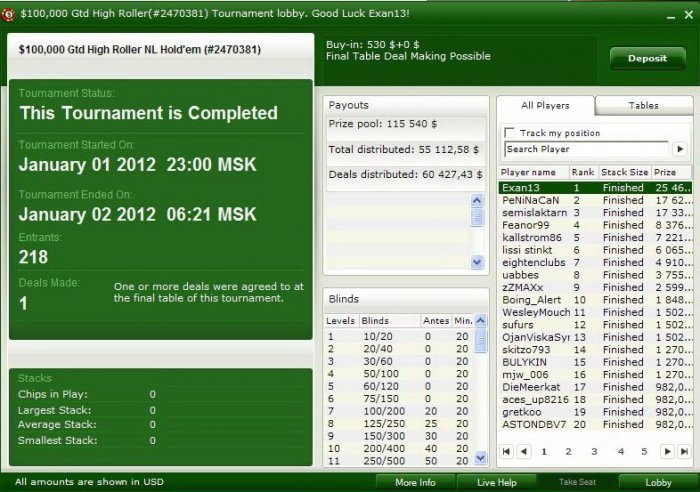This screenshot has width=700, height=492.
Task: Open Live Help
Action: (x=496, y=482)
